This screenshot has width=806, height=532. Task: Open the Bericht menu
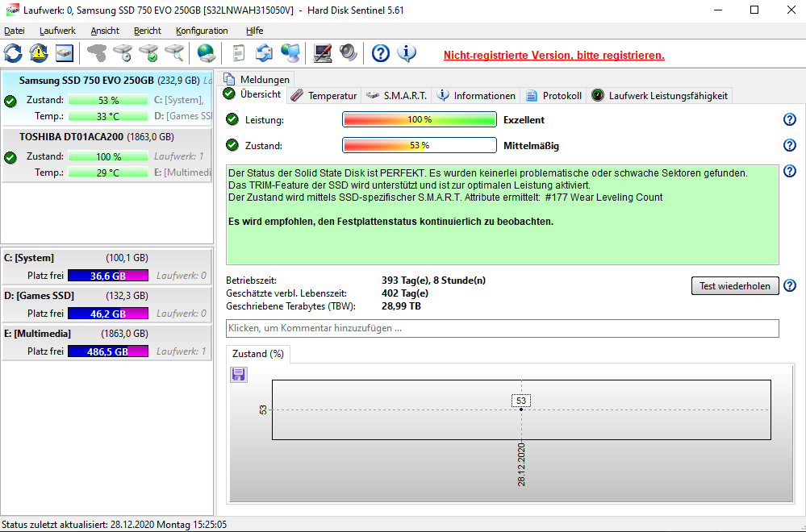point(148,31)
